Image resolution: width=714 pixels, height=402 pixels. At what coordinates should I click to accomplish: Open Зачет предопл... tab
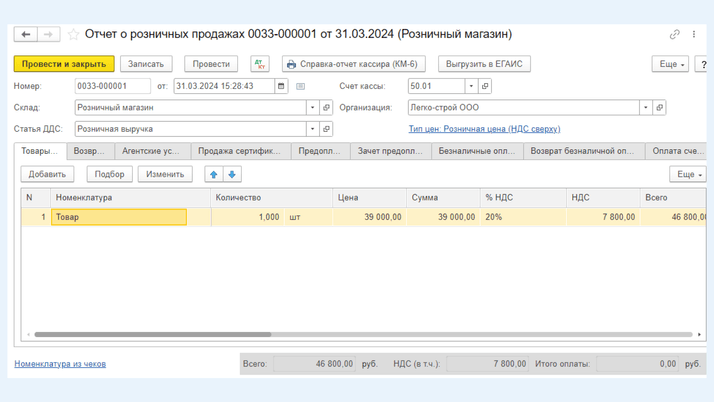[391, 151]
